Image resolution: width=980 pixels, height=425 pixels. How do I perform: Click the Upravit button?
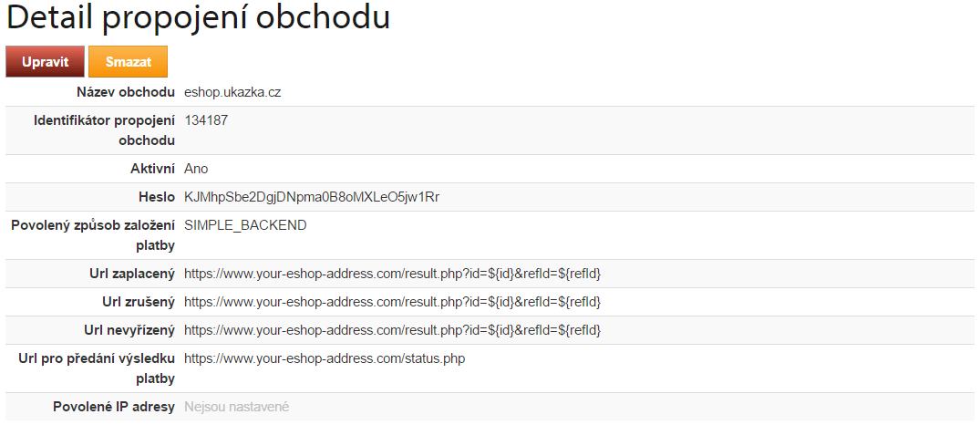pos(45,62)
